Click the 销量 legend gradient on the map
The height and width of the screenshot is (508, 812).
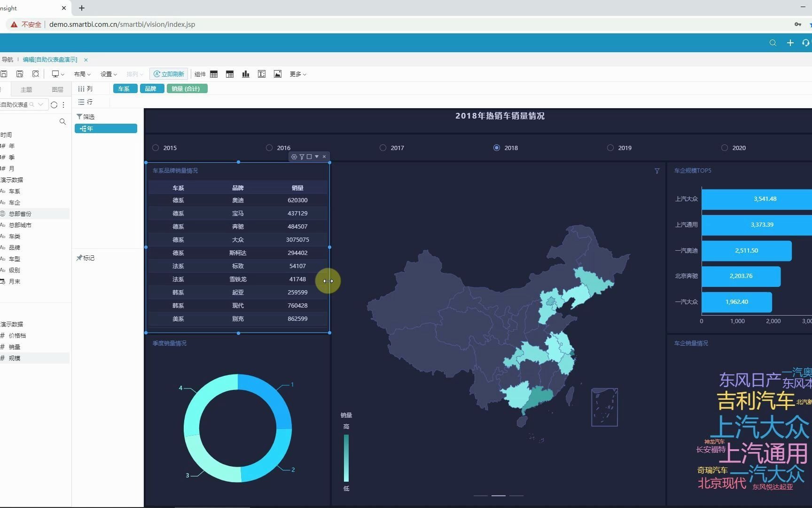tap(346, 459)
